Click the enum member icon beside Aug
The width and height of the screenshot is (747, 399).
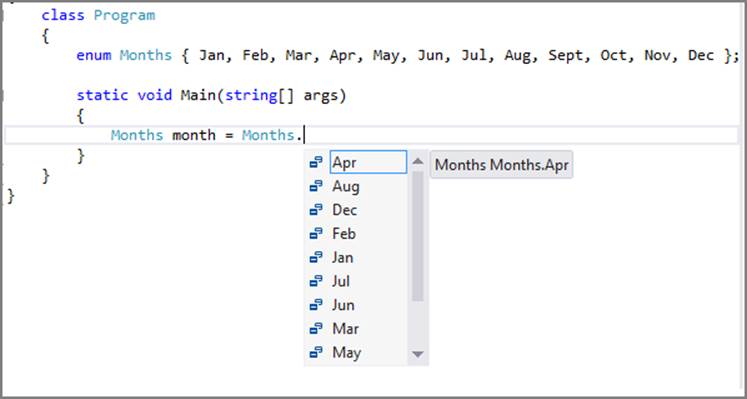tap(316, 186)
